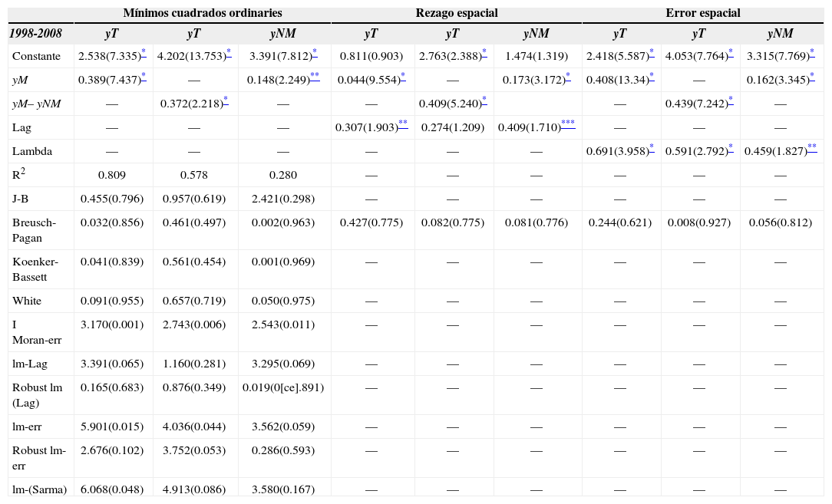832x504 pixels.
Task: Click the double-asterisk footnote after 0.307(1.903)
Action: pyautogui.click(x=403, y=124)
